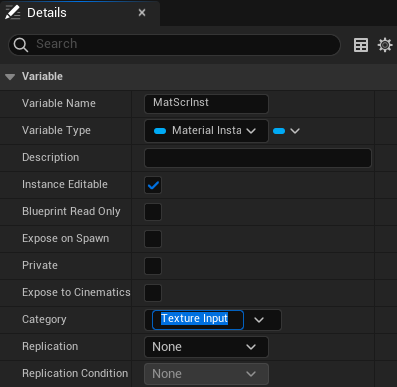The width and height of the screenshot is (397, 387).
Task: Select the Details tab label
Action: pos(47,13)
